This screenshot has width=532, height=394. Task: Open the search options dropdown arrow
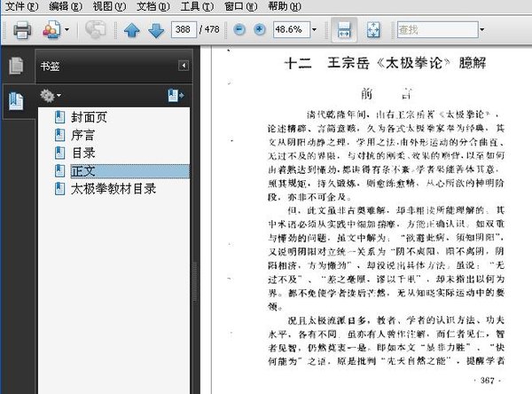[x=481, y=29]
